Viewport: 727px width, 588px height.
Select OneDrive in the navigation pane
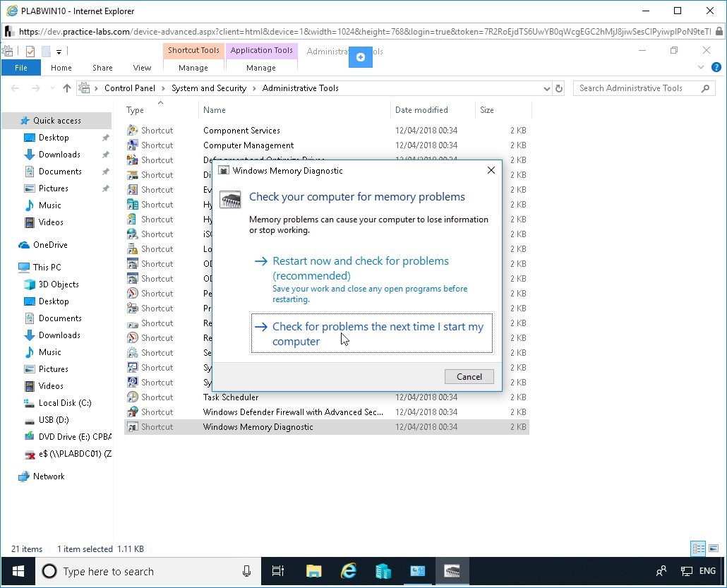50,245
